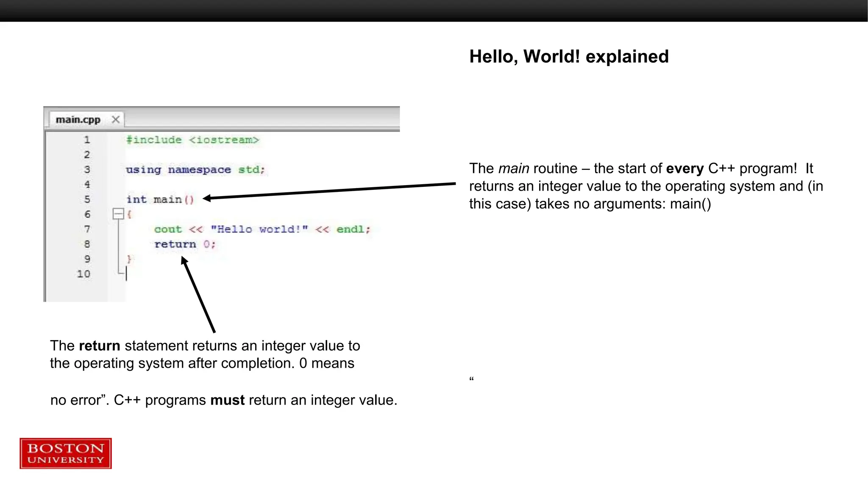Click 'using namespace std;' code line
Screen dimensions: 868x488
[195, 169]
